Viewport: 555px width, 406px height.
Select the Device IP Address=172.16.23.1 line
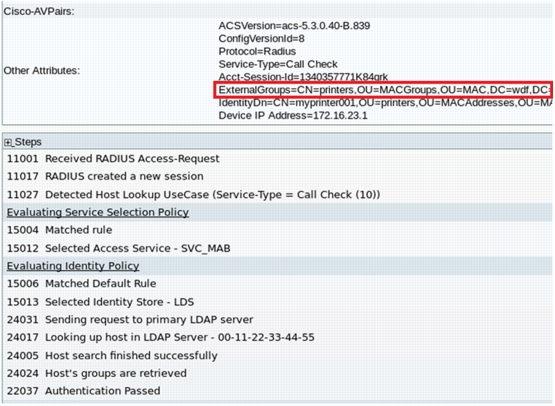[x=293, y=116]
